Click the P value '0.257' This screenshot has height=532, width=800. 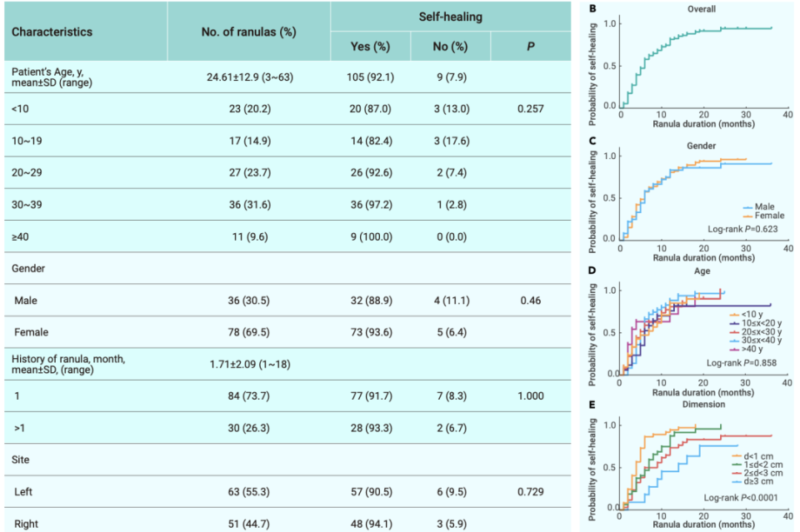tap(531, 109)
